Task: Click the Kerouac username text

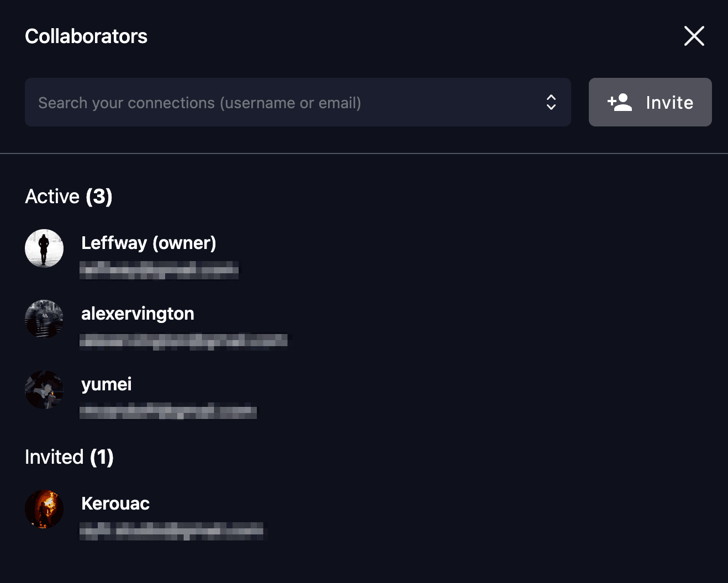Action: pos(115,503)
